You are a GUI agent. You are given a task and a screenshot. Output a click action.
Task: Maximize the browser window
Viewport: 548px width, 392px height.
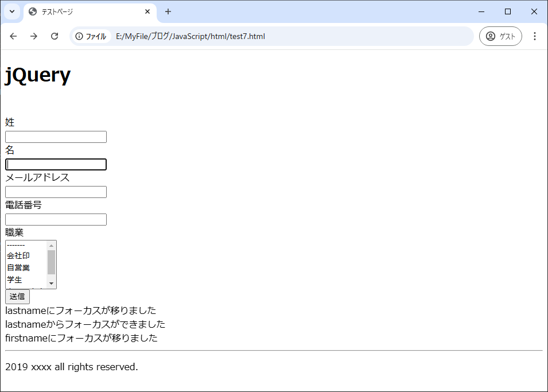(x=508, y=11)
